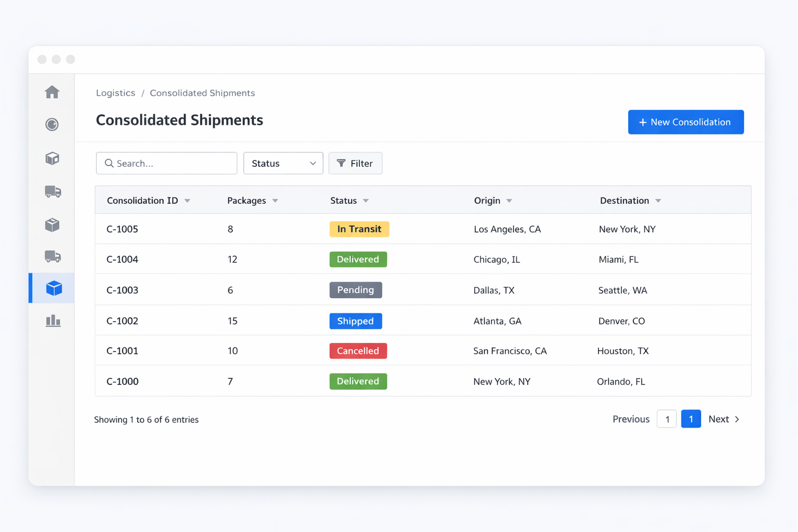
Task: Click the magnifying glass search icon
Action: coord(109,163)
